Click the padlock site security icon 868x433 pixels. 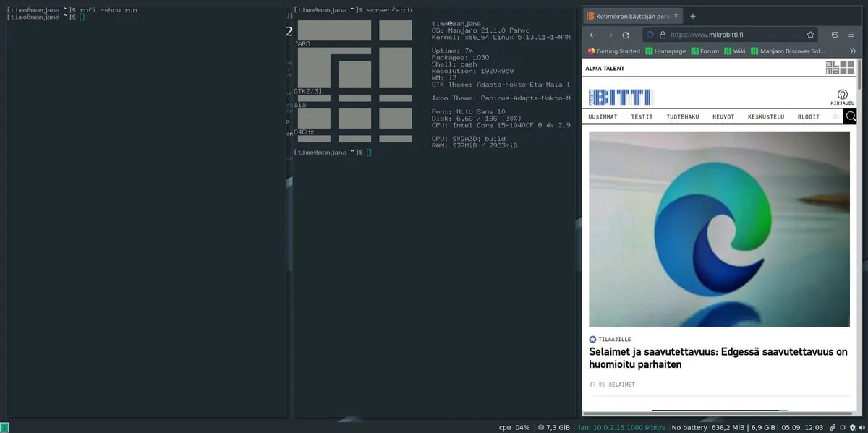pos(663,35)
